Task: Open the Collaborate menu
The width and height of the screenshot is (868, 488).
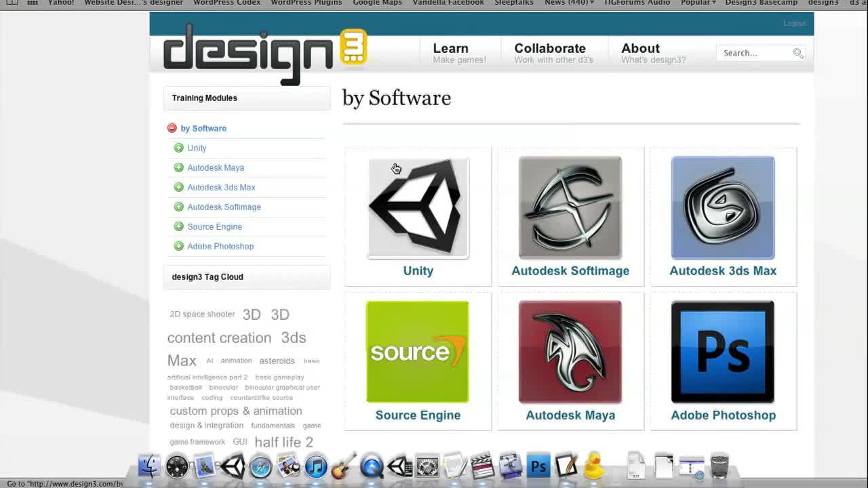Action: 549,48
